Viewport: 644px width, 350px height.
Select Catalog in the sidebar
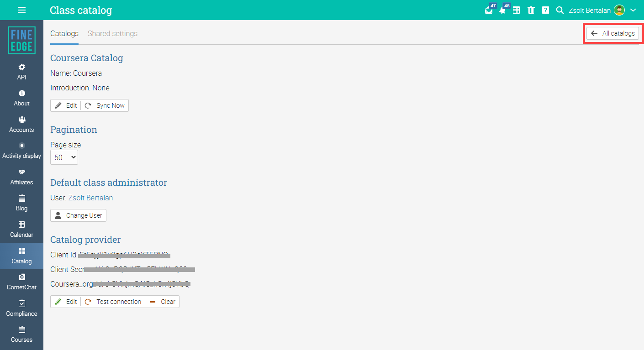21,256
